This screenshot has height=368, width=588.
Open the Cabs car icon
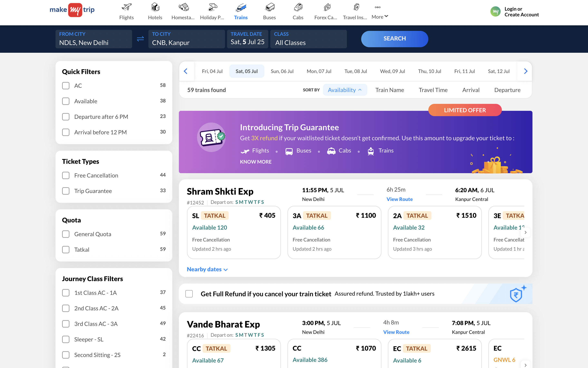(298, 7)
